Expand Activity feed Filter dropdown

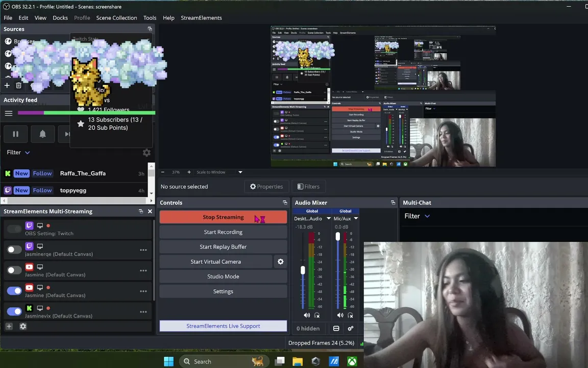pos(18,152)
